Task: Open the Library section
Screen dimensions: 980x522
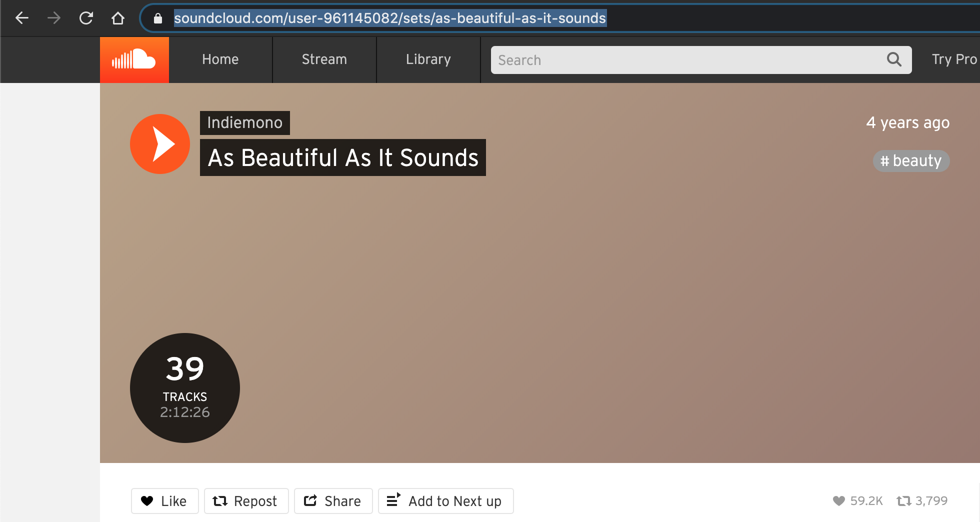Action: (x=428, y=59)
